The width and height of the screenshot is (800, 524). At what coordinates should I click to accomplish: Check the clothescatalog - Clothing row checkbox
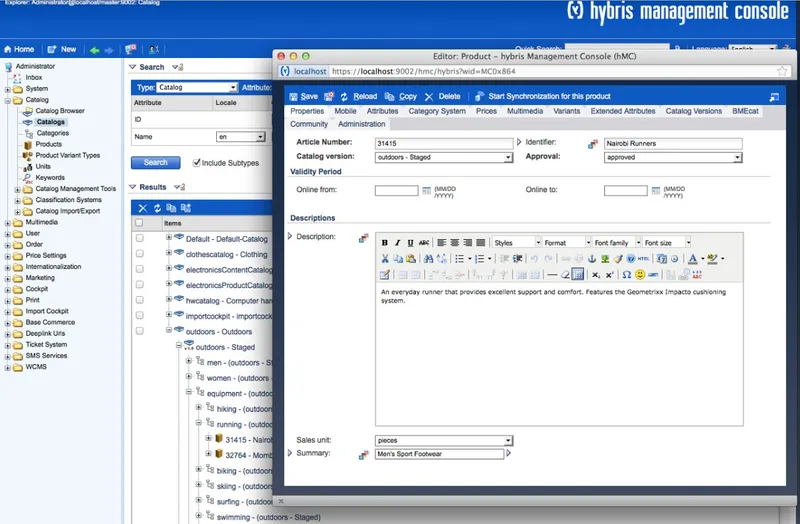(140, 254)
